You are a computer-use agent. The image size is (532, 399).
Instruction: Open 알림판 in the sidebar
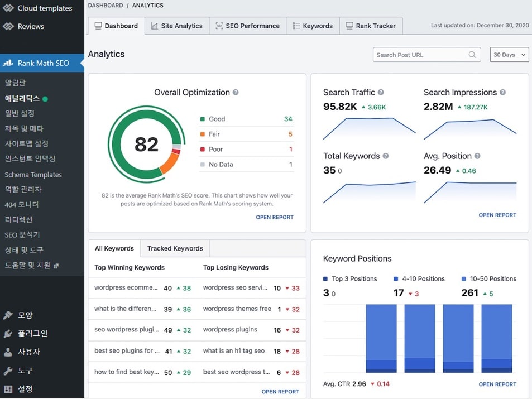coord(15,83)
